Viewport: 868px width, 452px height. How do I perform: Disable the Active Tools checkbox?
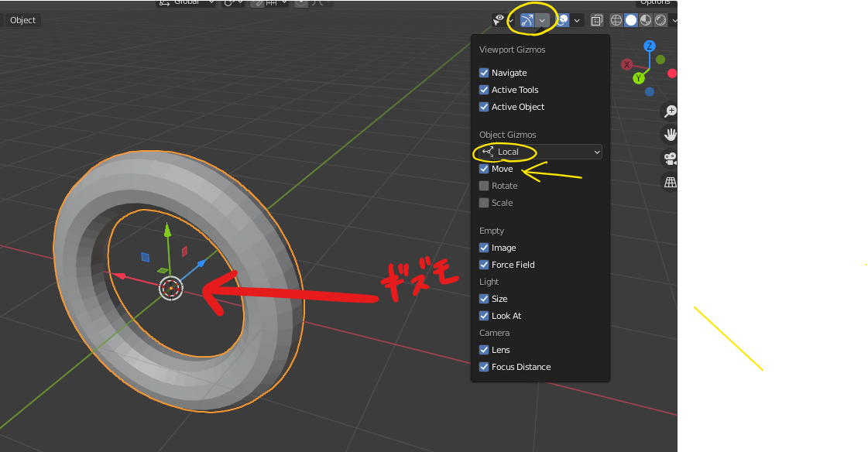484,90
